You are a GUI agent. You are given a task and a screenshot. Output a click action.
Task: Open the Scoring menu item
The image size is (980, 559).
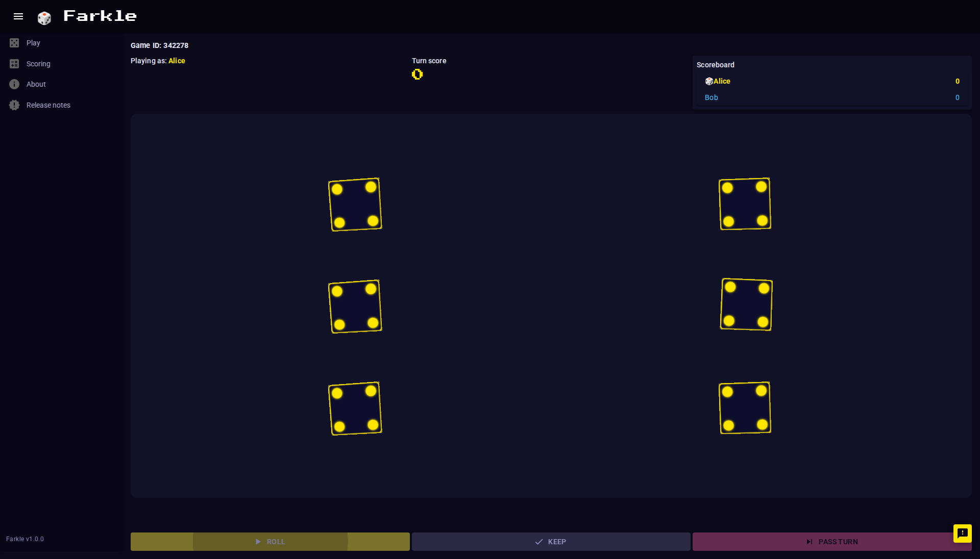61,64
